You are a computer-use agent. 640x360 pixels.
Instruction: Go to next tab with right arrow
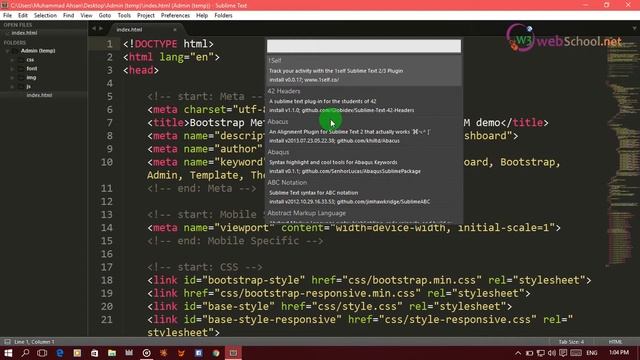coord(101,29)
